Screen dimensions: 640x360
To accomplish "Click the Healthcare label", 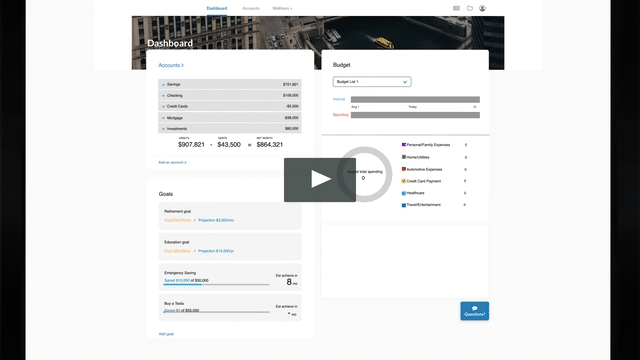I will click(416, 193).
